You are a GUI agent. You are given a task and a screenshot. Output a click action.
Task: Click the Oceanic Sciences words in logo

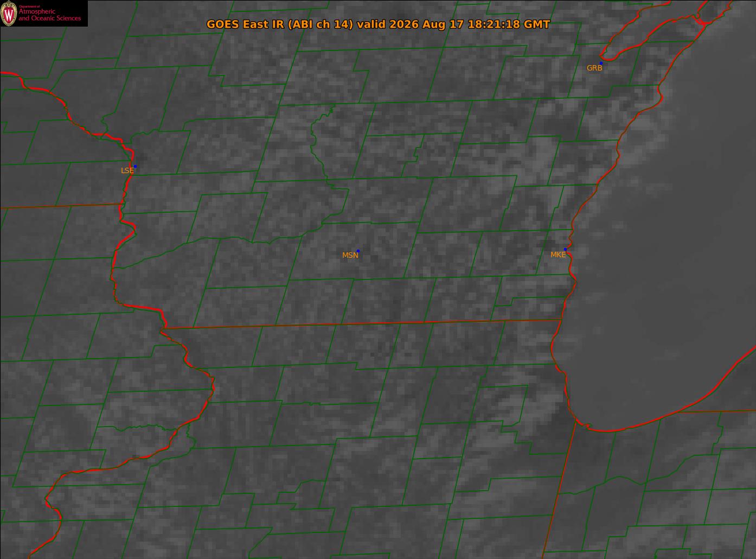pos(56,18)
